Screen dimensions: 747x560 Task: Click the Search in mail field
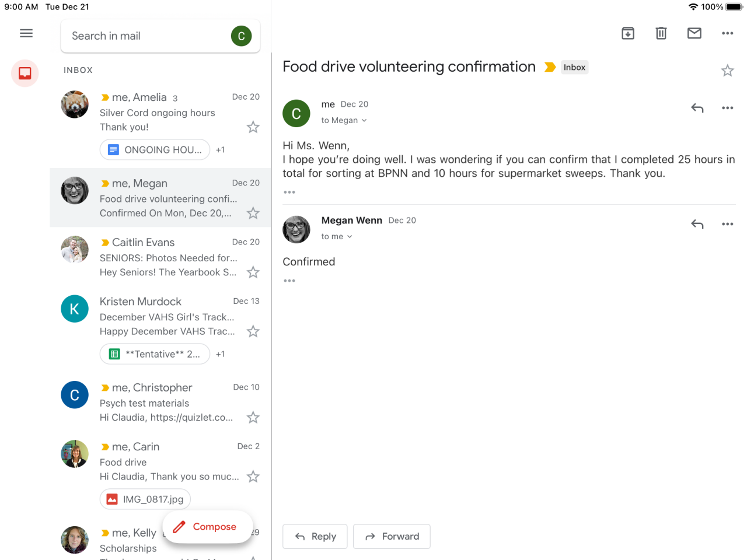point(146,36)
